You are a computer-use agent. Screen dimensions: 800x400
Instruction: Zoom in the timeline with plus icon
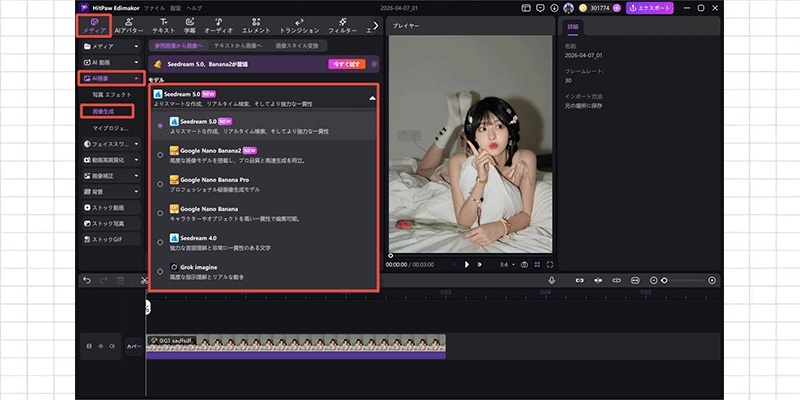tap(712, 280)
